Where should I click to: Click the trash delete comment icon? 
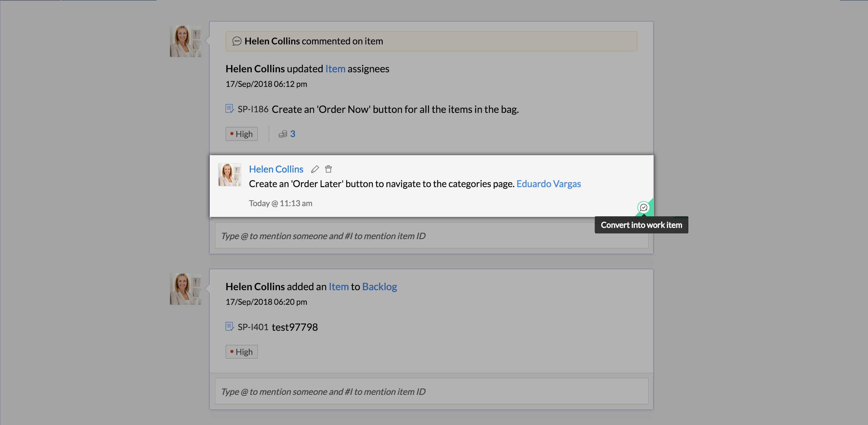pyautogui.click(x=328, y=169)
